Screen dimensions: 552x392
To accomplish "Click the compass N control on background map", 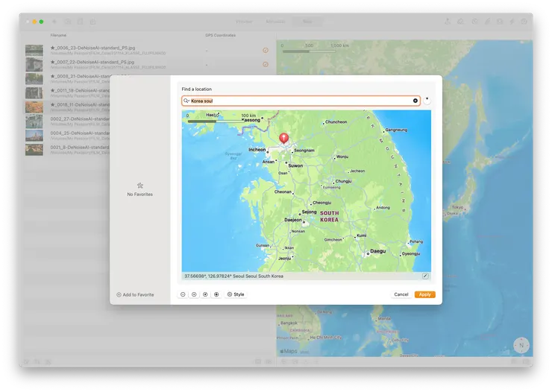I will click(521, 345).
